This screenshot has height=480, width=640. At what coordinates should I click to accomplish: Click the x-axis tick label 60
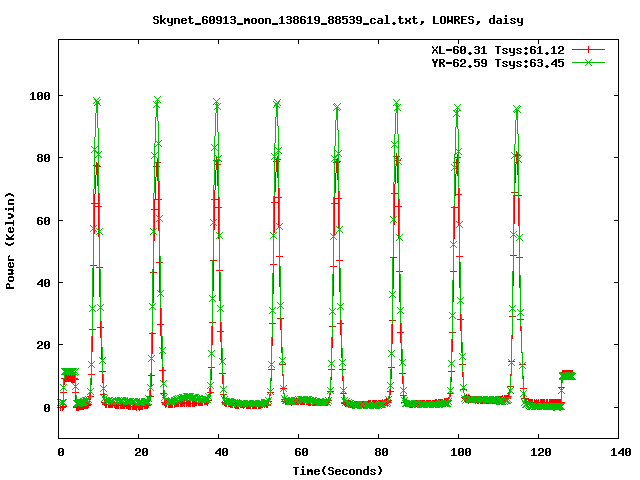(x=301, y=452)
